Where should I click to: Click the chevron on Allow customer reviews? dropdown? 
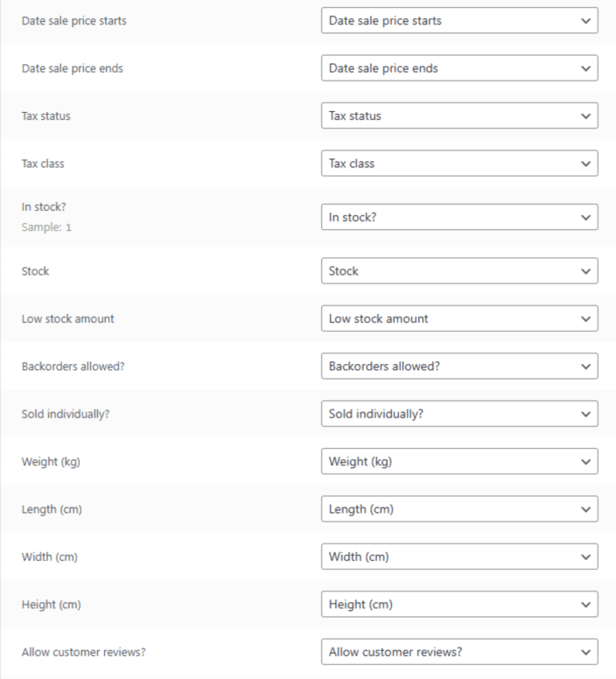[x=585, y=652]
